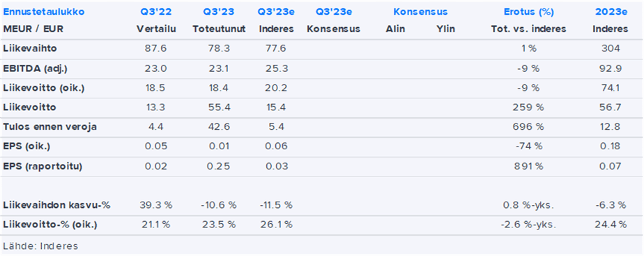Click the 304 revenue estimate for 2023e
The height and width of the screenshot is (256, 644).
[x=610, y=48]
